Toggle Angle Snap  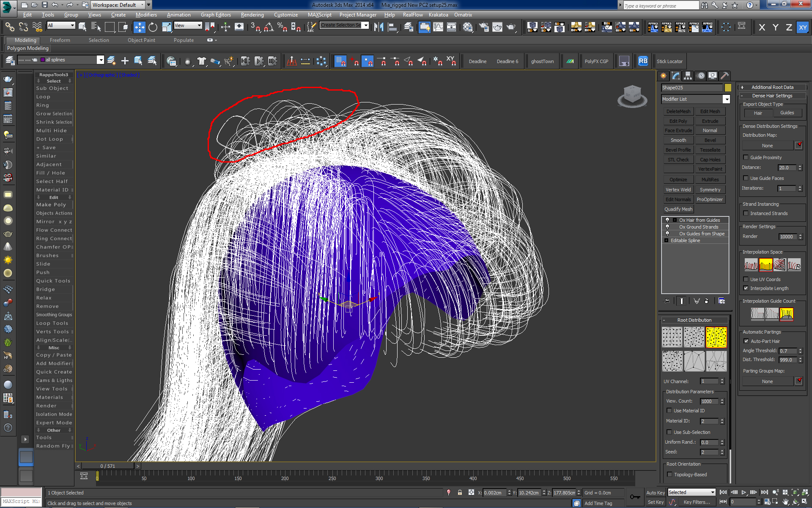tap(269, 27)
